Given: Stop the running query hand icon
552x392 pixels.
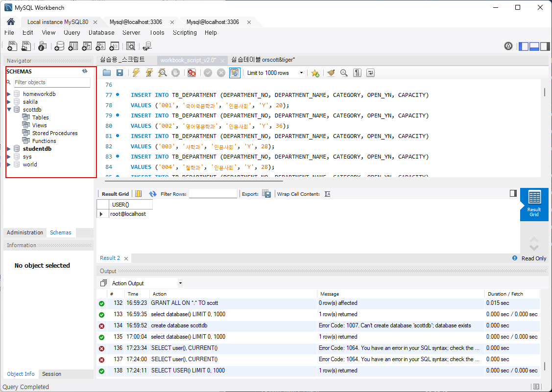Looking at the screenshot, I should point(175,73).
